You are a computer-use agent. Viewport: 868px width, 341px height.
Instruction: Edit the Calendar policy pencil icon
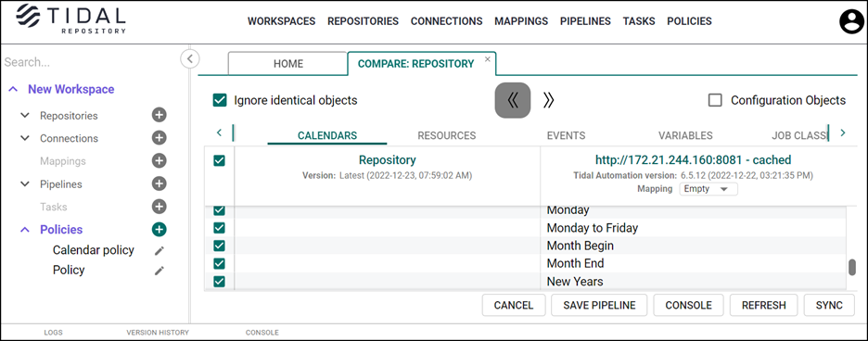tap(160, 250)
